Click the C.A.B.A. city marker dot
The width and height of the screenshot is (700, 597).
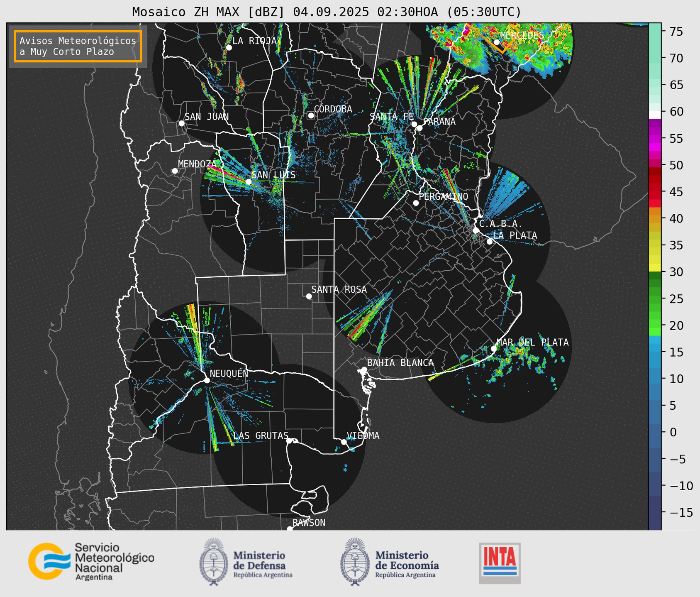(x=476, y=230)
